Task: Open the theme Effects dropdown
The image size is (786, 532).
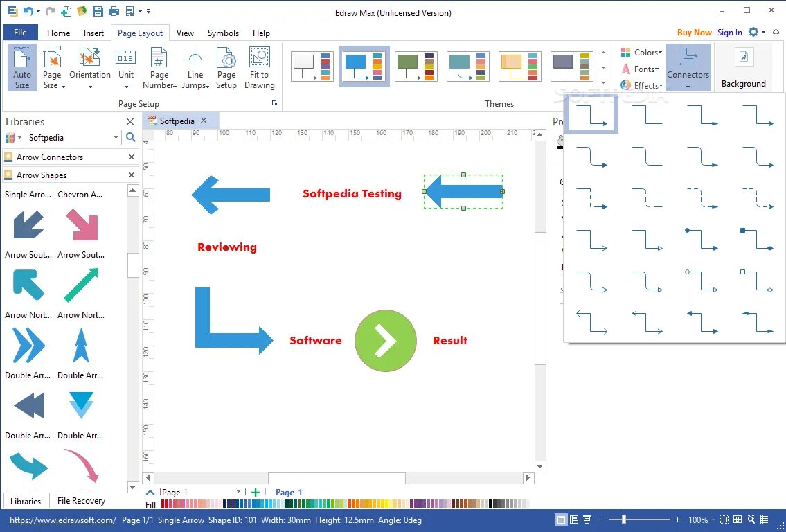Action: [642, 85]
